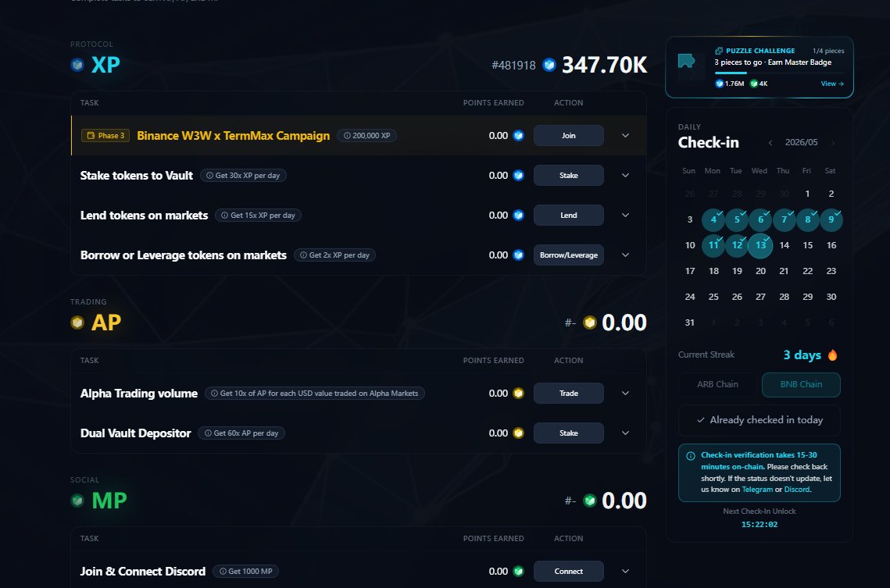
Task: Go to next month in check-in calendar
Action: (x=833, y=142)
